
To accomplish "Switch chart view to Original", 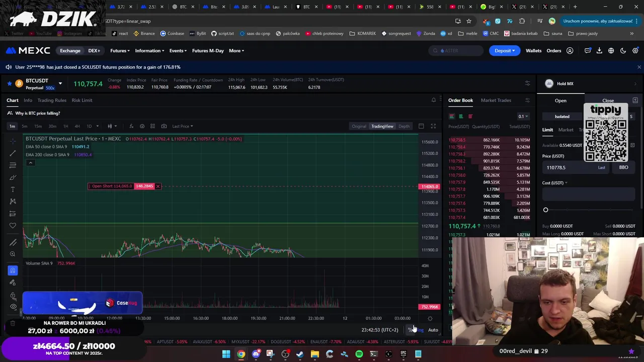I will (359, 126).
